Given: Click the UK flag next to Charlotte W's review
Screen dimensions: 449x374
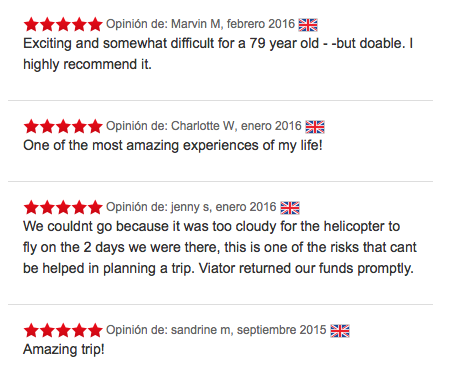Looking at the screenshot, I should [x=315, y=127].
